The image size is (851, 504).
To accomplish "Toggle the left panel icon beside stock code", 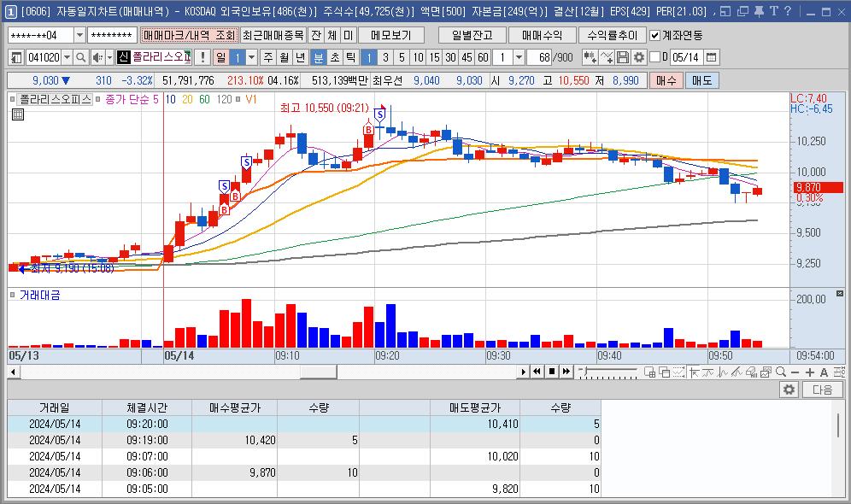I will click(16, 57).
